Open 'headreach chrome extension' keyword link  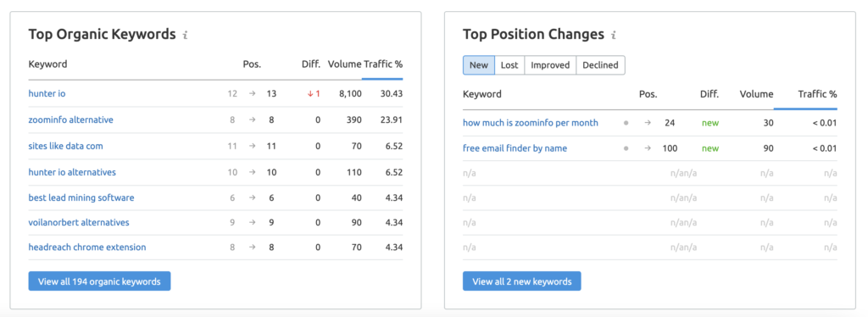pyautogui.click(x=87, y=247)
